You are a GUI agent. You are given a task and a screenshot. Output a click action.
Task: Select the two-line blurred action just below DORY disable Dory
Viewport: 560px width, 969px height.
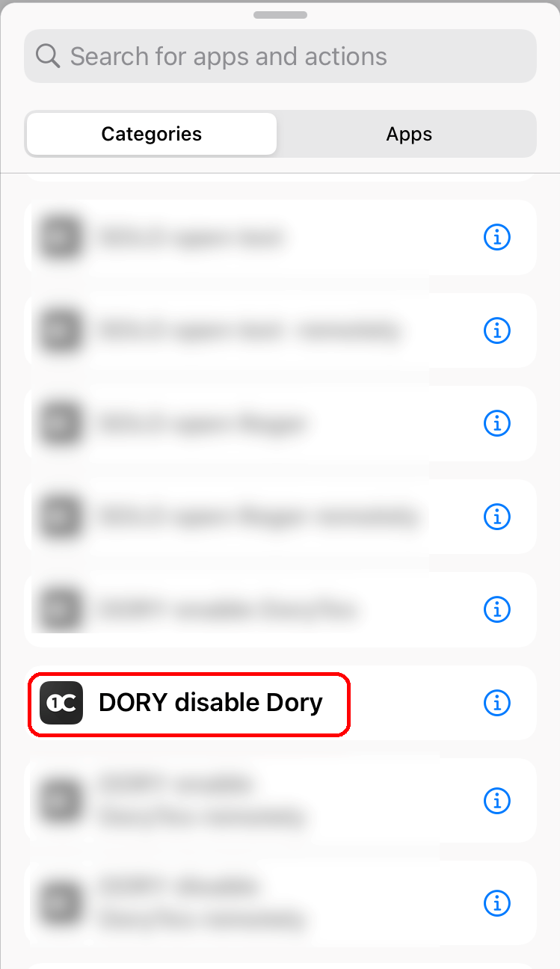pos(280,801)
